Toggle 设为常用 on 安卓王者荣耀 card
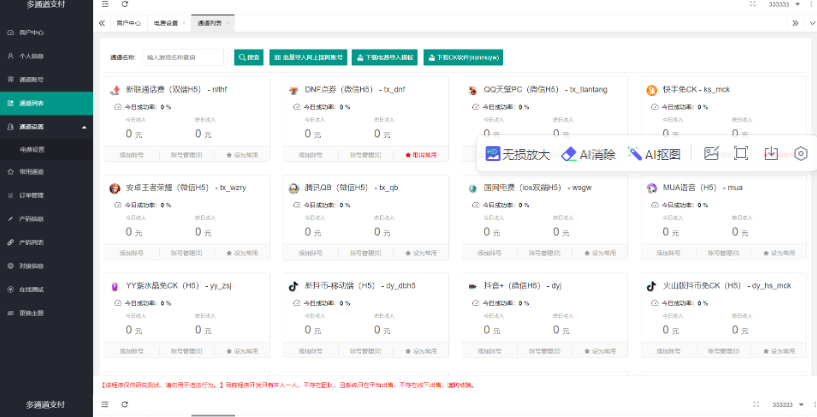The height and width of the screenshot is (417, 817). (x=242, y=253)
